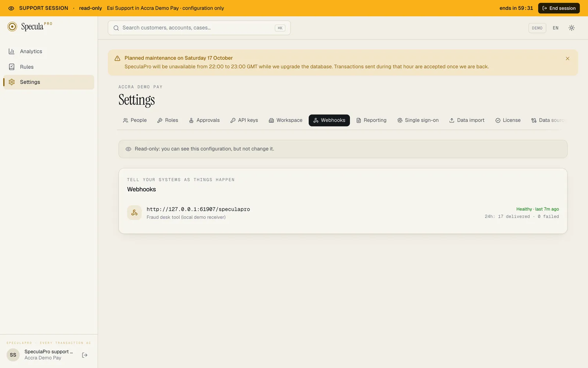The image size is (588, 368).
Task: Select the Webhooks tab
Action: [x=329, y=120]
